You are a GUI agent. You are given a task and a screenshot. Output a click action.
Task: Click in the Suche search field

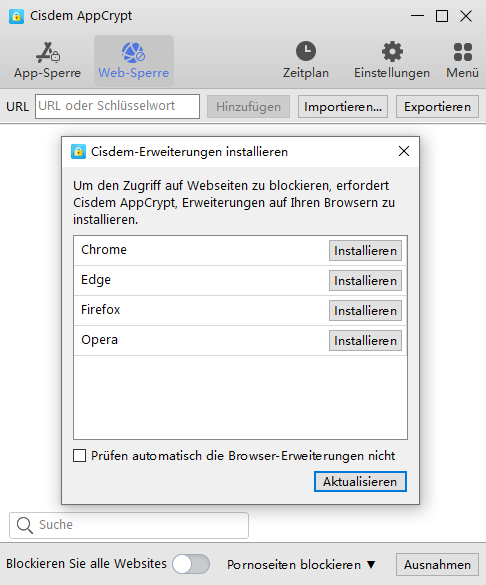tap(129, 525)
